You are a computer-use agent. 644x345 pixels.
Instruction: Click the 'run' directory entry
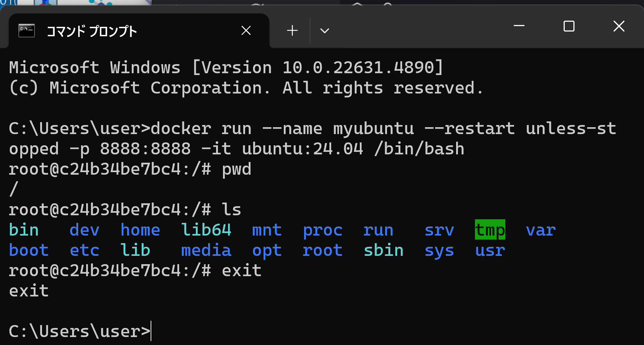[378, 230]
